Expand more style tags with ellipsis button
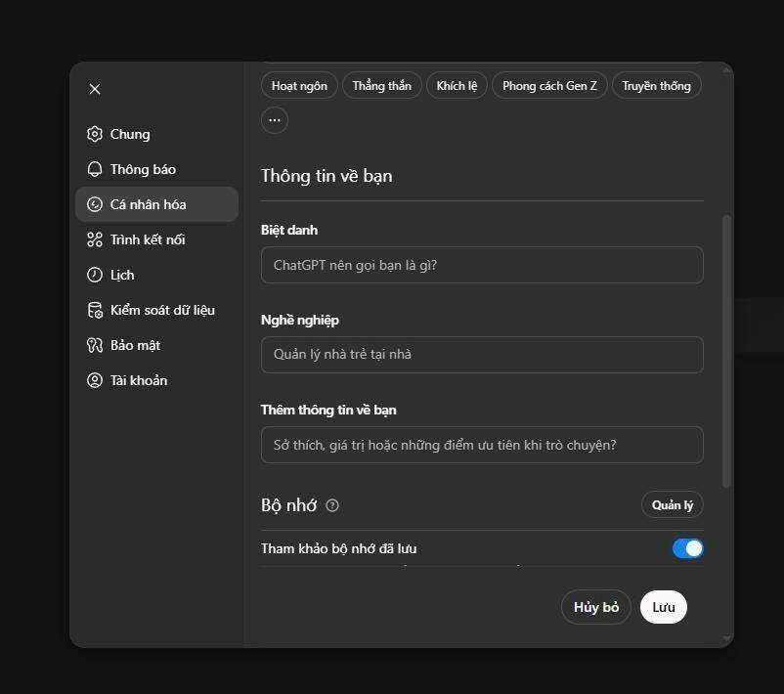The image size is (784, 694). (x=275, y=120)
